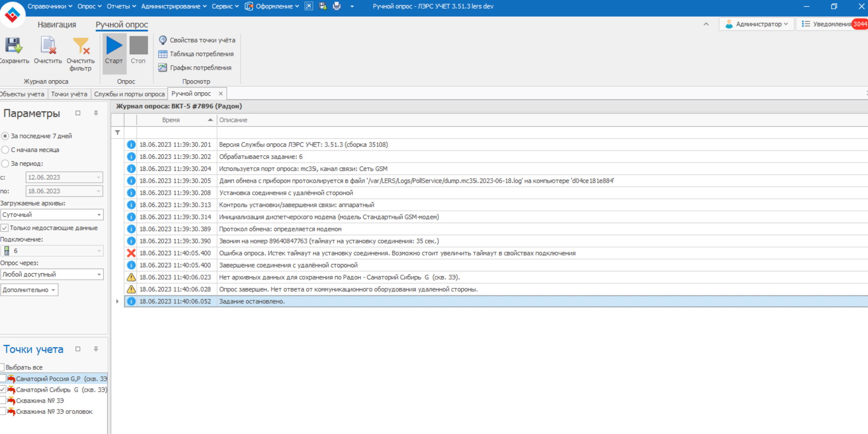This screenshot has height=434, width=868.
Task: Select row Звоним на номер 89640847763
Action: point(496,241)
